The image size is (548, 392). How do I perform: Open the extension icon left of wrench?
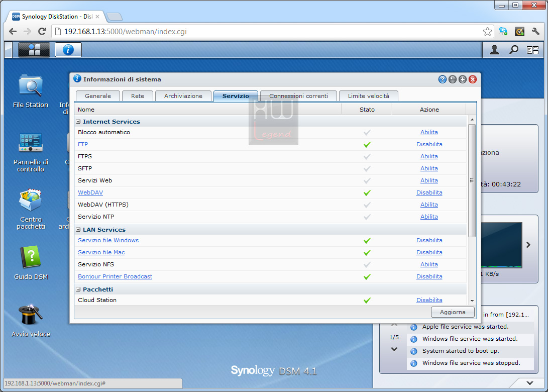tap(519, 32)
